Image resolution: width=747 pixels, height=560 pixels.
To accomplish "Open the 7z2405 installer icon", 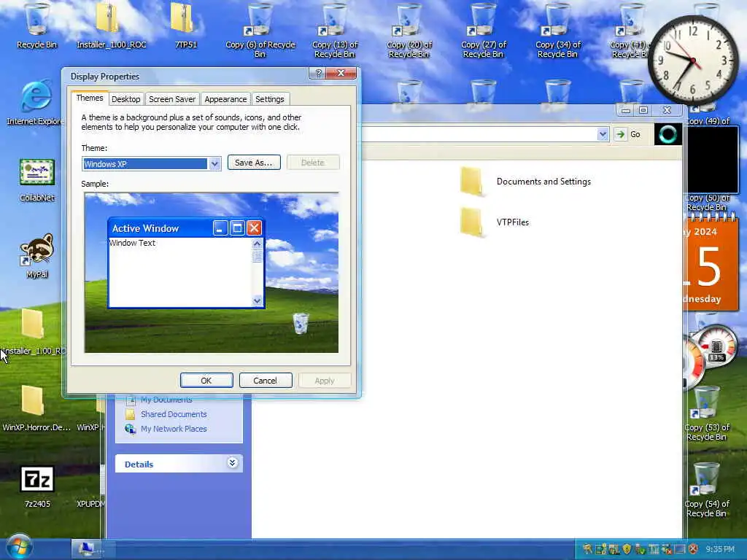I will [37, 486].
